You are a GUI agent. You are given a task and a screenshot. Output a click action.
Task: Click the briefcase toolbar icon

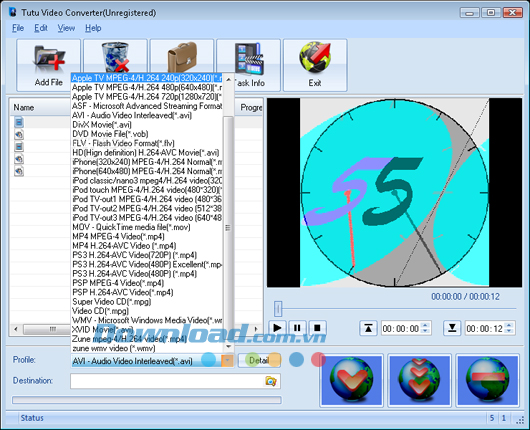click(x=182, y=56)
